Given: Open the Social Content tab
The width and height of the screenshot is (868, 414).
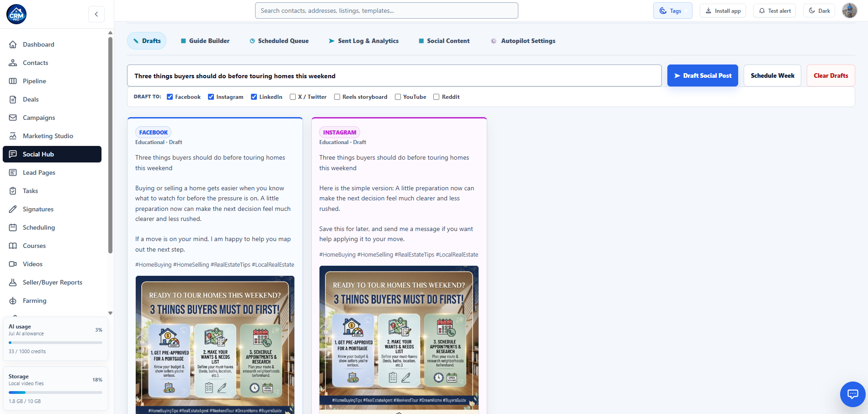Looking at the screenshot, I should tap(444, 41).
